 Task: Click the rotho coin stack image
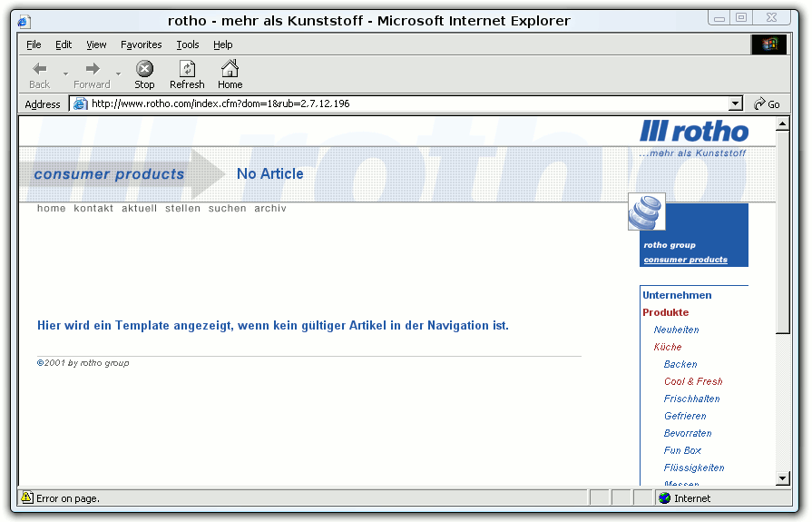coord(646,212)
